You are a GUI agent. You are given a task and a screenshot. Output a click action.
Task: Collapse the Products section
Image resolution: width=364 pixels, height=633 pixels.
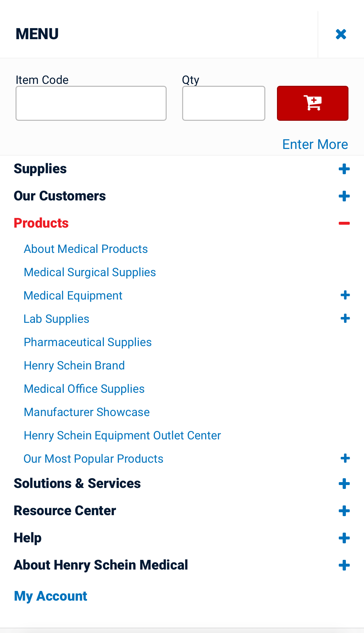(344, 223)
